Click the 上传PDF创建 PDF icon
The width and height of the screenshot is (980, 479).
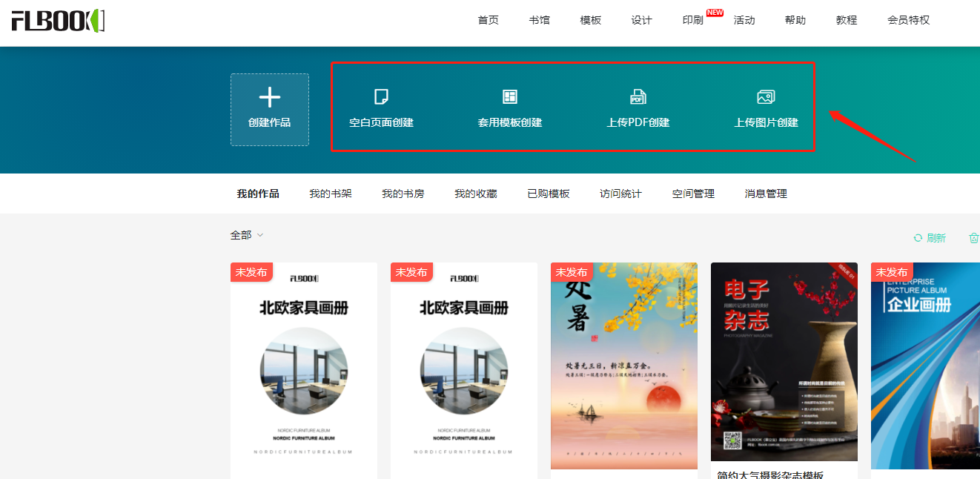point(638,96)
